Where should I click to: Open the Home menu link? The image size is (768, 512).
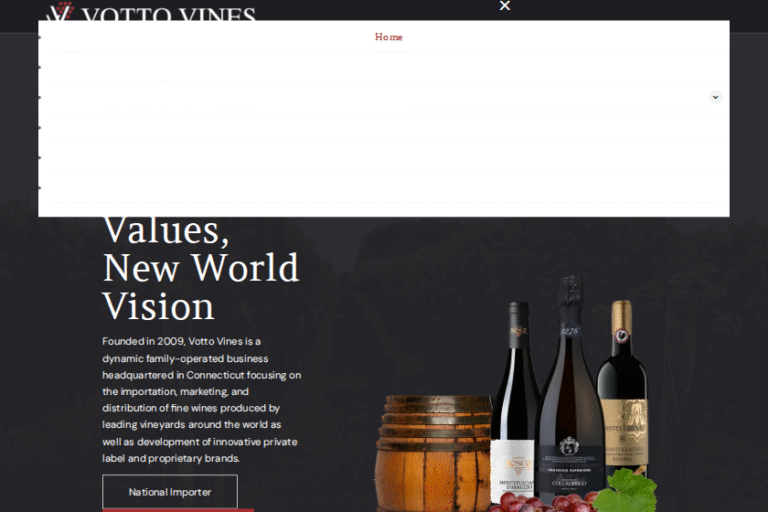coord(388,37)
